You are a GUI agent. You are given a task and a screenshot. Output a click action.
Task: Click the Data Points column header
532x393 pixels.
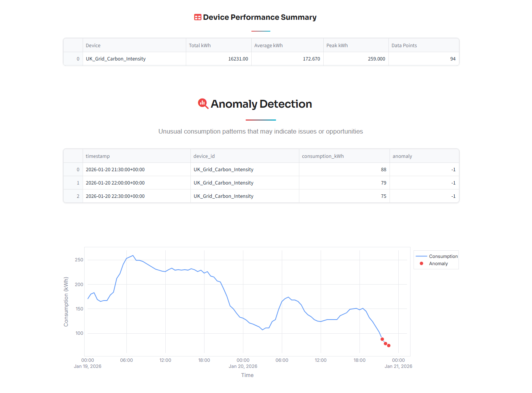424,45
